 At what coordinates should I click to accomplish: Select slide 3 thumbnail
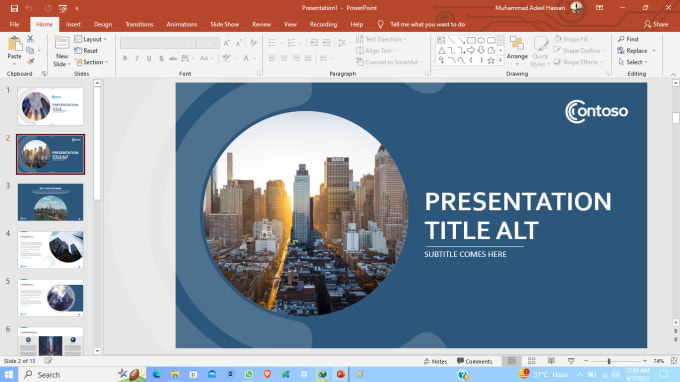point(50,202)
